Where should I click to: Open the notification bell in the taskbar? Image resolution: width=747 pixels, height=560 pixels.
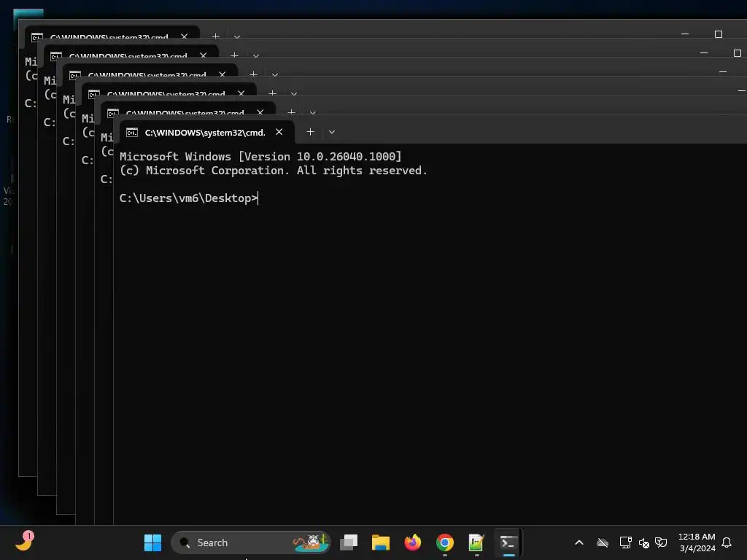click(x=727, y=542)
